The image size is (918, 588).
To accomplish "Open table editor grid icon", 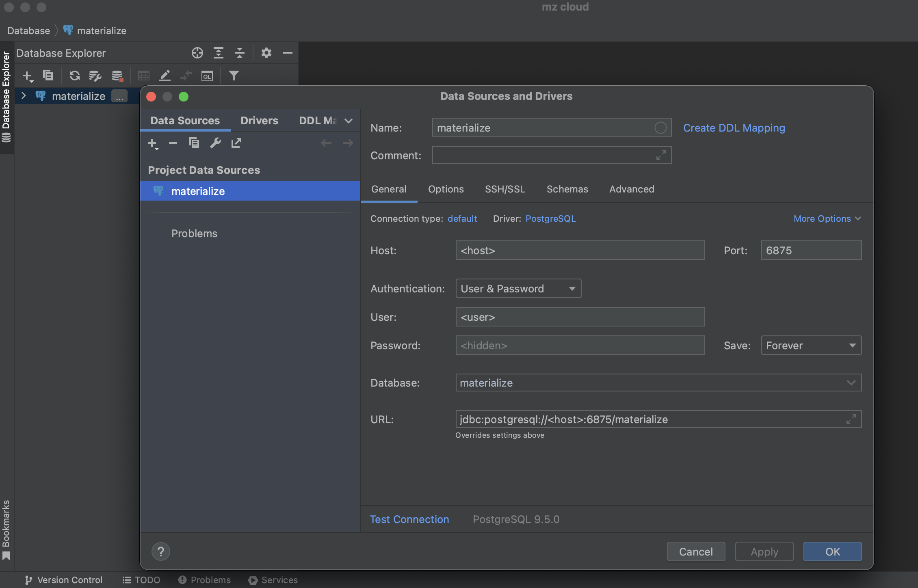I will (144, 76).
